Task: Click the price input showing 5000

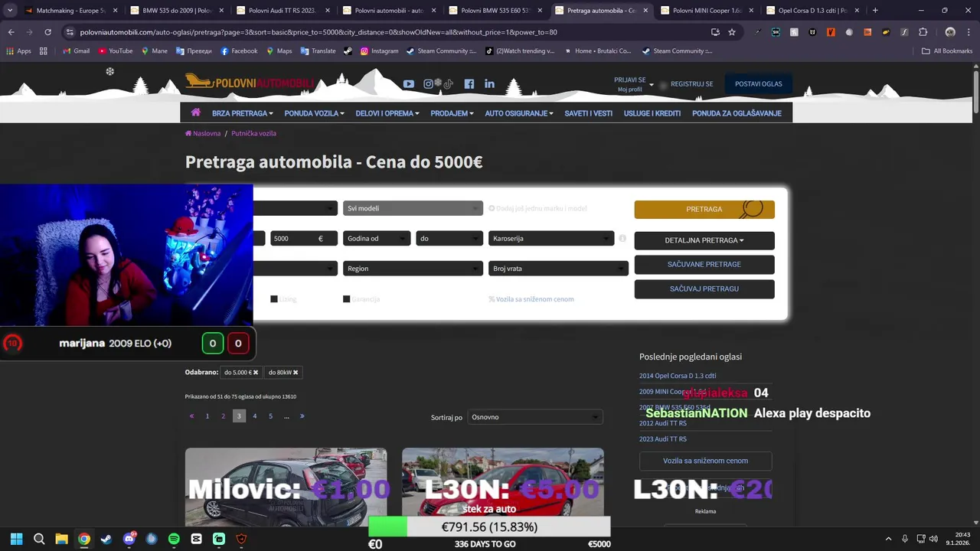Action: pos(305,238)
